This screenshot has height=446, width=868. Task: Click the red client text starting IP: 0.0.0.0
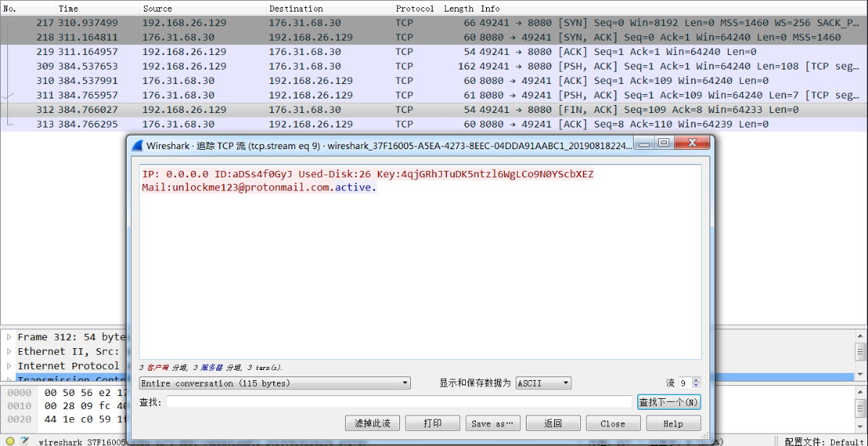coord(367,174)
